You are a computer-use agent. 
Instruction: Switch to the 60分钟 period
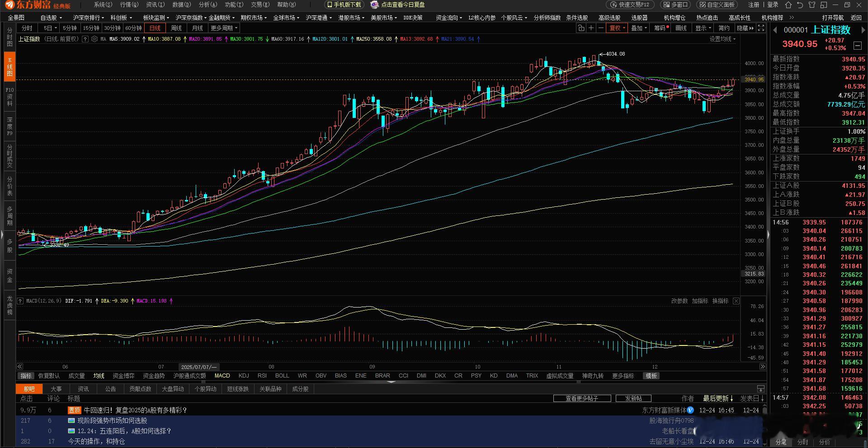pos(133,28)
